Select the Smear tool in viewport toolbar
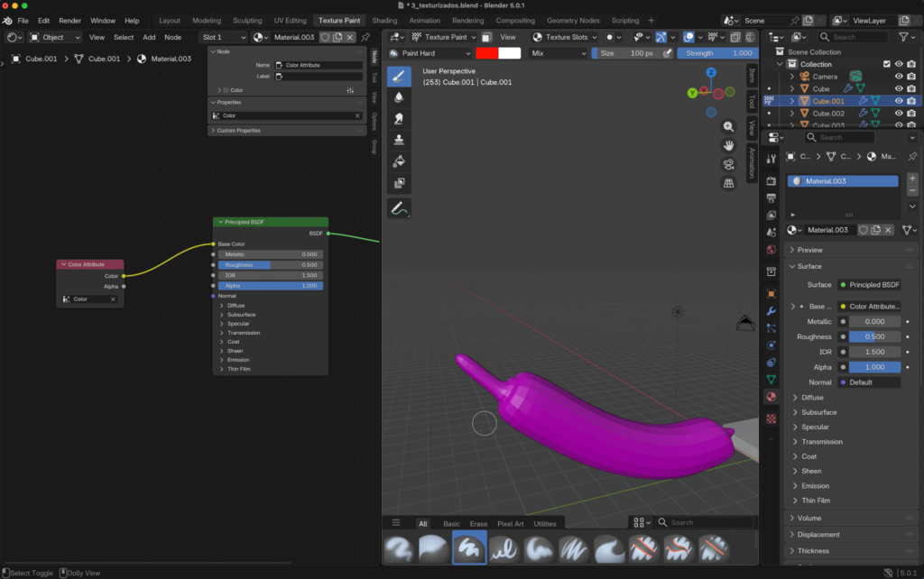This screenshot has width=924, height=579. point(399,118)
